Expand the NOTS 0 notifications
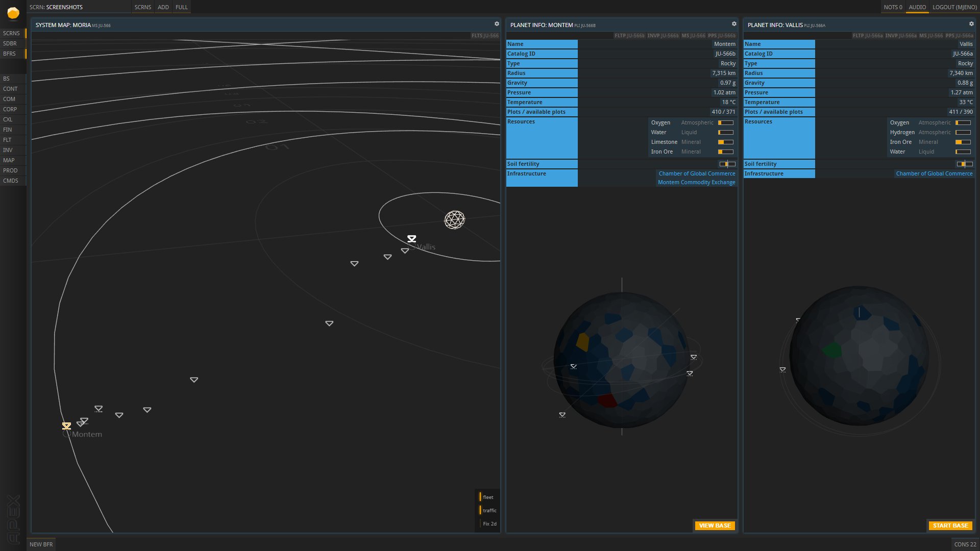Image resolution: width=980 pixels, height=551 pixels. (893, 7)
